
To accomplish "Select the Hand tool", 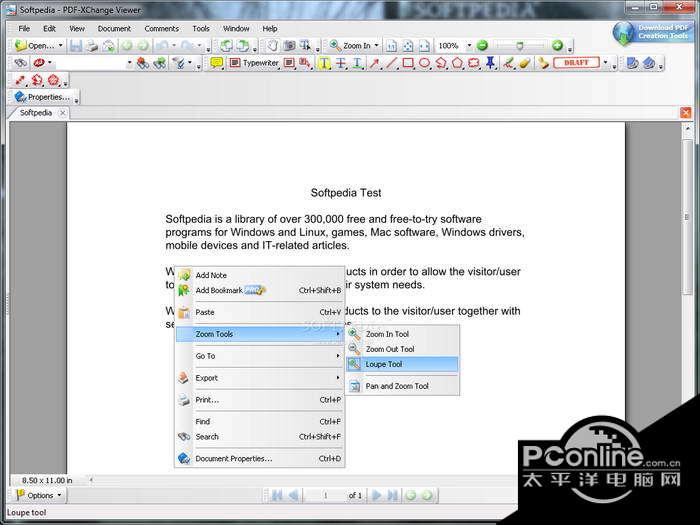I will point(272,46).
